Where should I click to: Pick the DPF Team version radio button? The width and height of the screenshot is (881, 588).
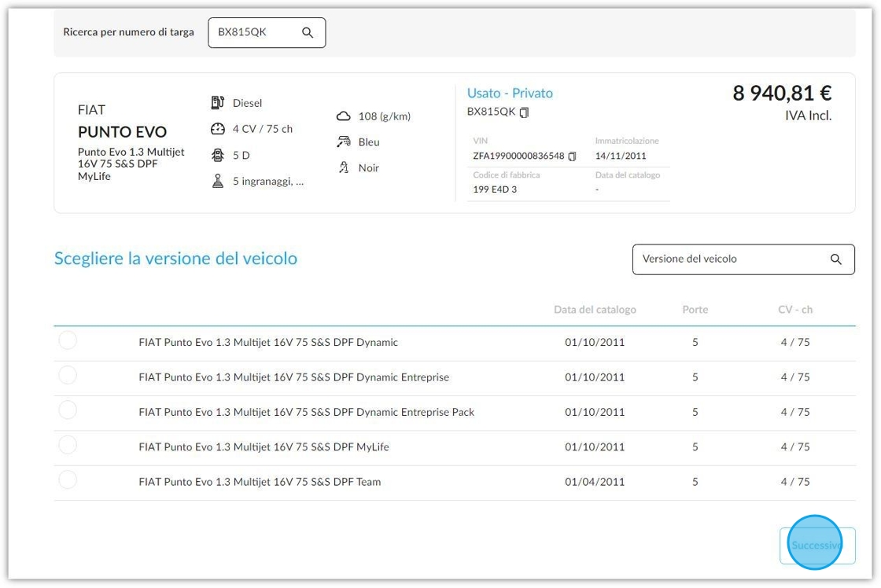click(x=68, y=480)
